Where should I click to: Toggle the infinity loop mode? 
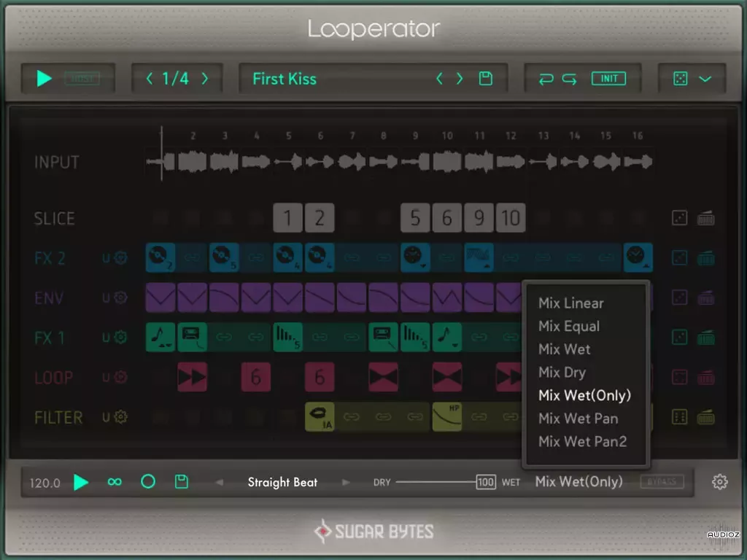(115, 482)
